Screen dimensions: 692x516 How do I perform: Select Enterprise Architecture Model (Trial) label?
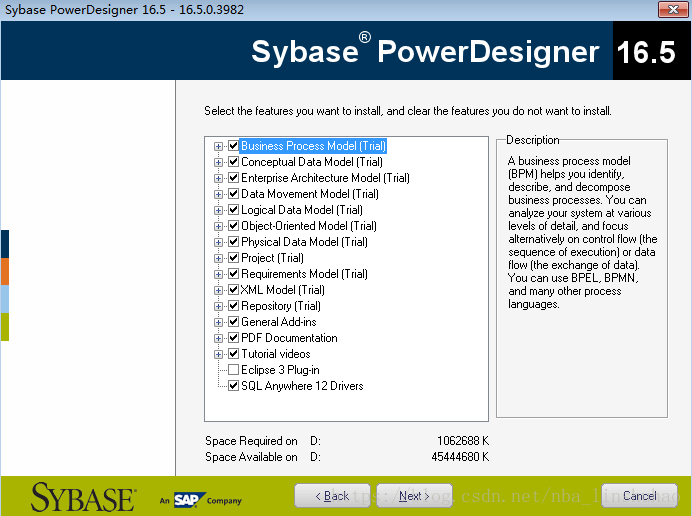point(325,177)
